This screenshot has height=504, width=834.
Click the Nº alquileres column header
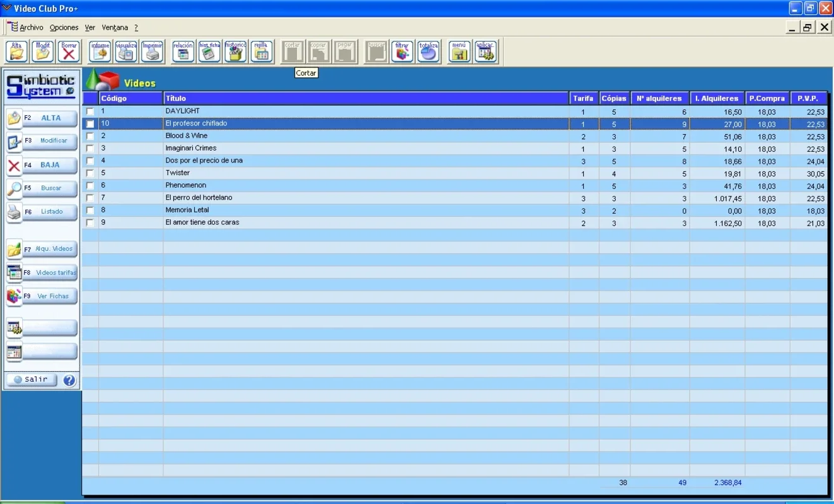(x=660, y=99)
